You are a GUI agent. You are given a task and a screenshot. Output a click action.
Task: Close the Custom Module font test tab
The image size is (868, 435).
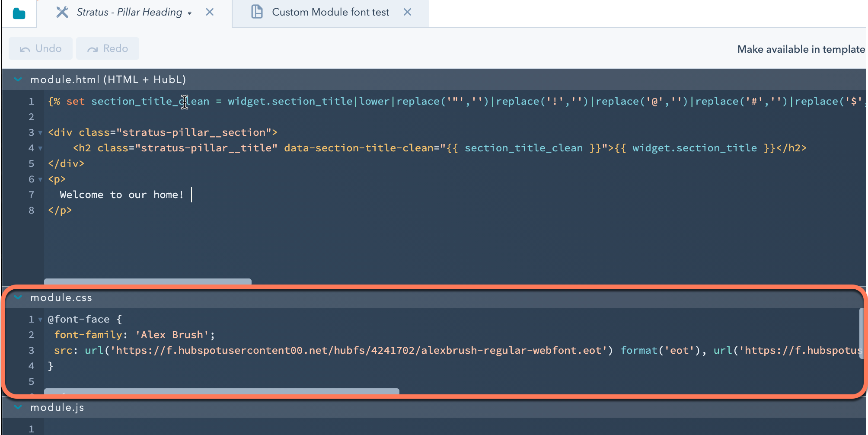point(407,12)
